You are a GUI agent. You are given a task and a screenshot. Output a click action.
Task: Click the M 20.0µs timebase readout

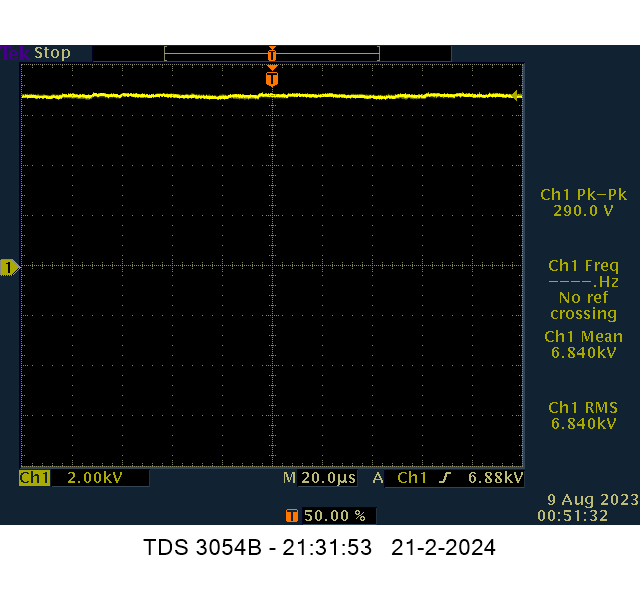(x=319, y=479)
